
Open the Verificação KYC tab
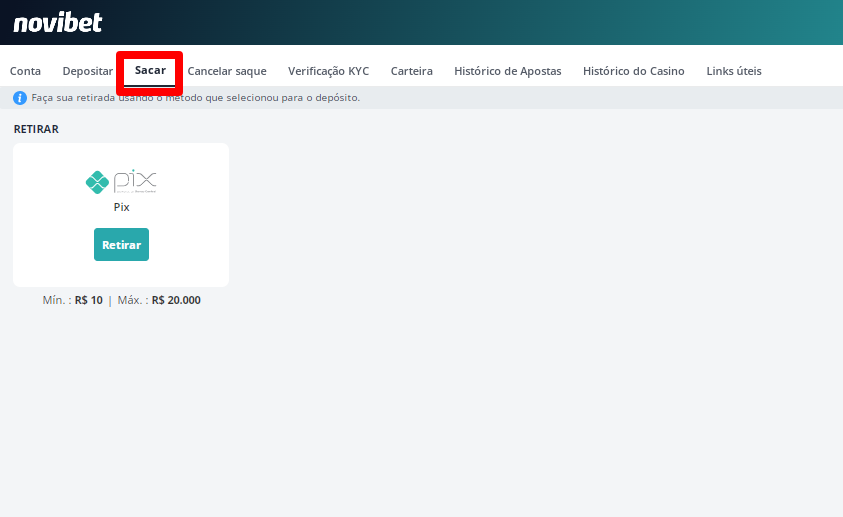[x=328, y=71]
